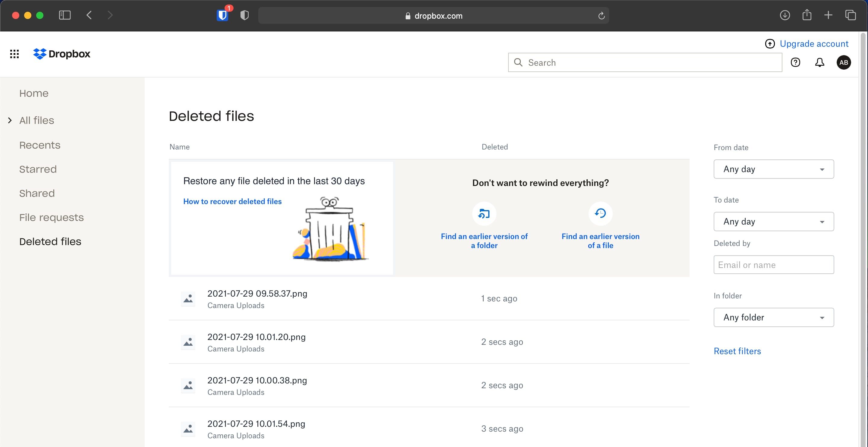
Task: Select the file history icon above 'Find an earlier version of a file'
Action: point(600,213)
